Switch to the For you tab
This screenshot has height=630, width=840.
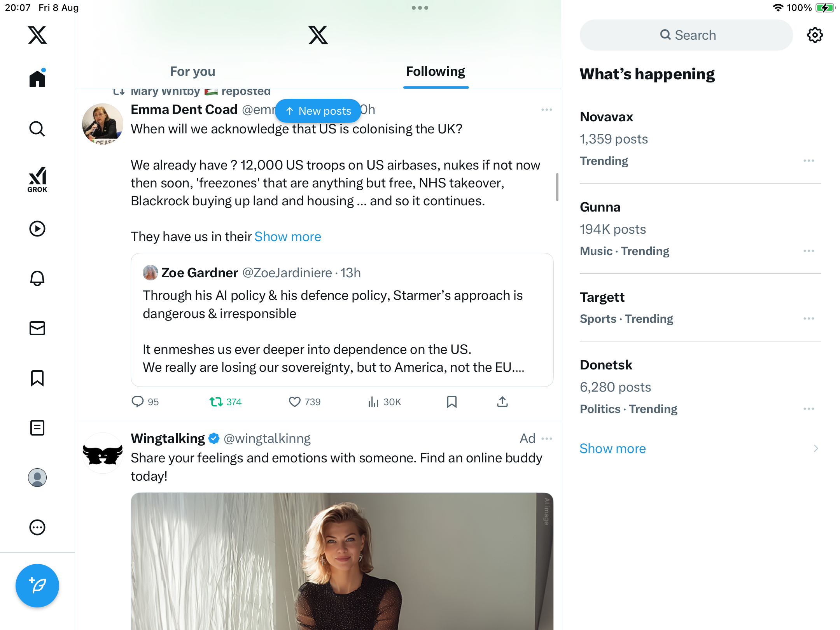tap(192, 72)
